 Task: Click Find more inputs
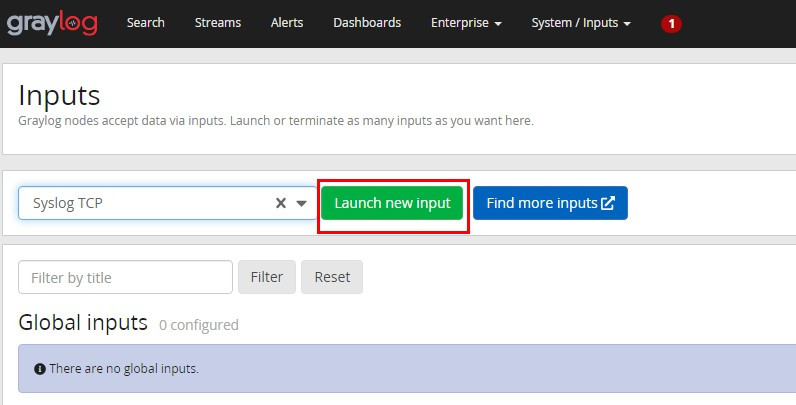550,203
